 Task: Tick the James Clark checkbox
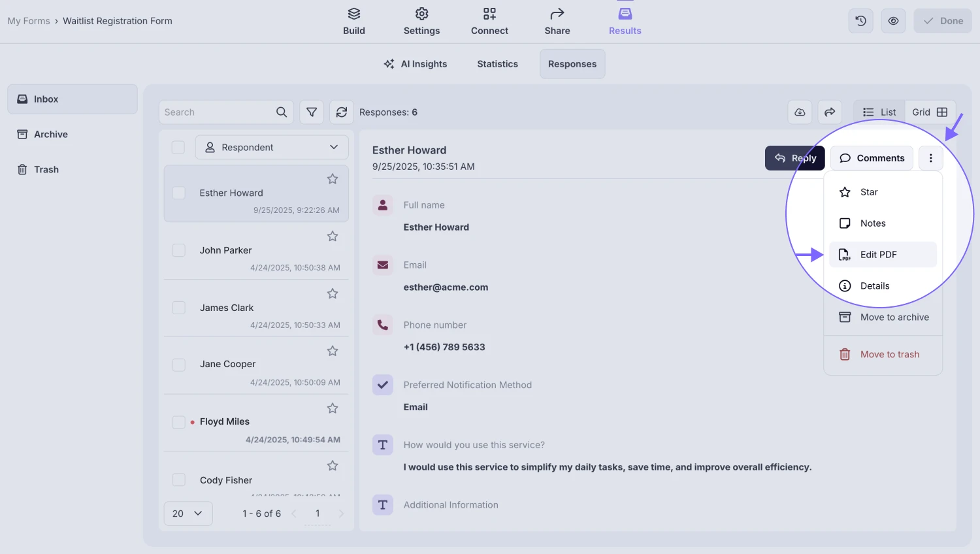(x=178, y=308)
